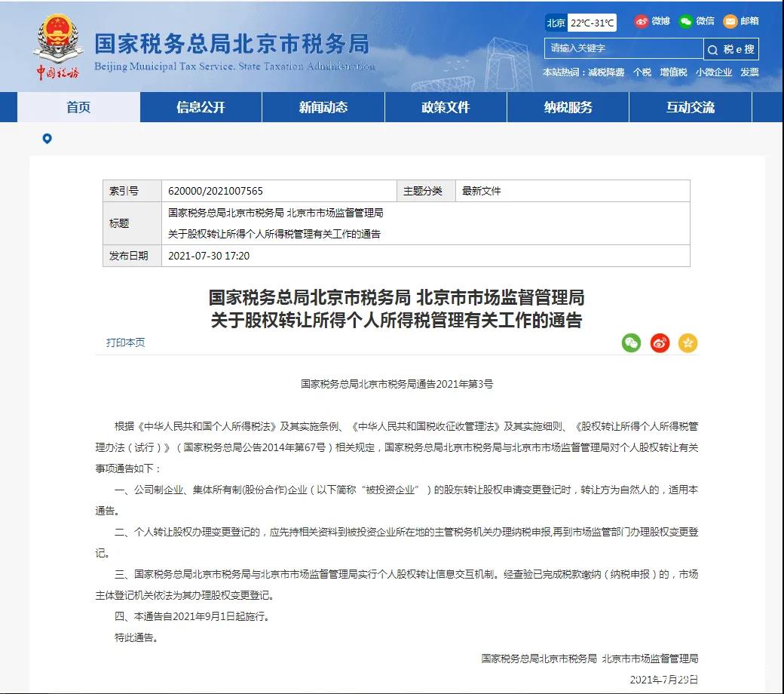Go to the 信息公开 menu

tap(201, 107)
